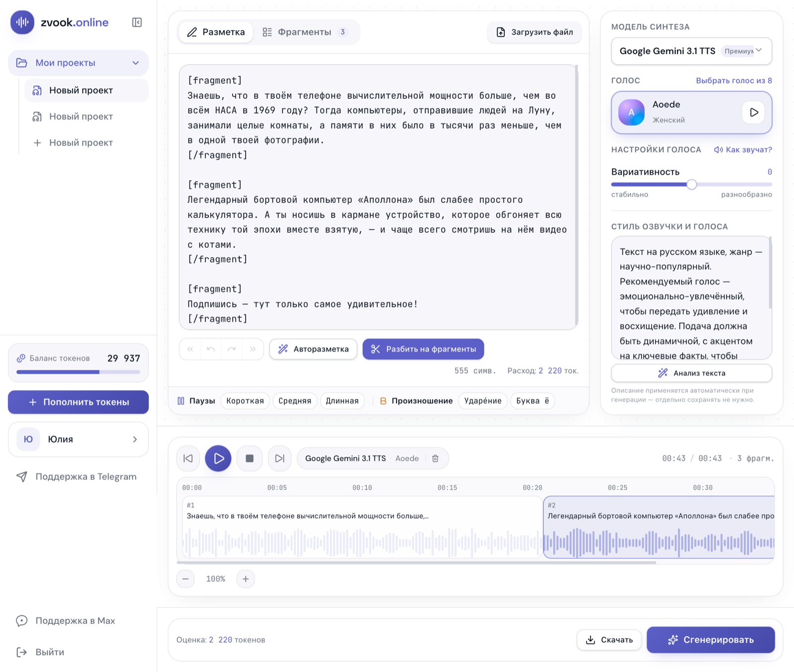Click Загрузить файл button
The image size is (794, 672).
tap(534, 32)
